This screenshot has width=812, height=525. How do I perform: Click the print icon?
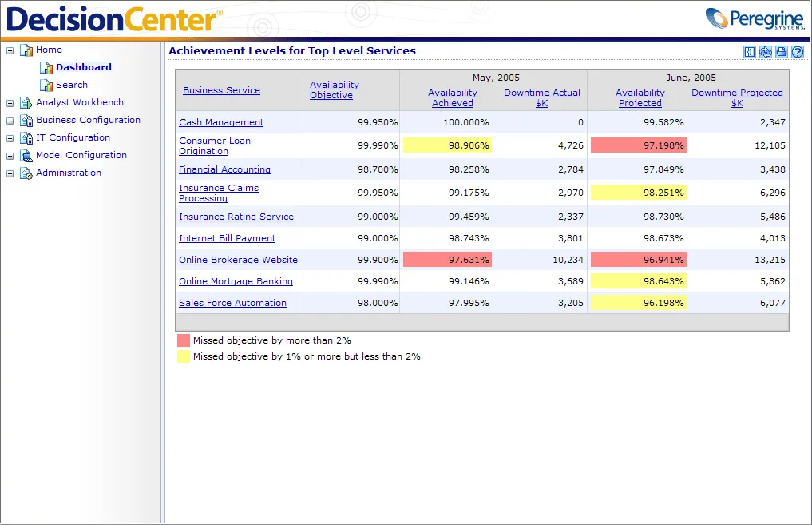pyautogui.click(x=782, y=52)
